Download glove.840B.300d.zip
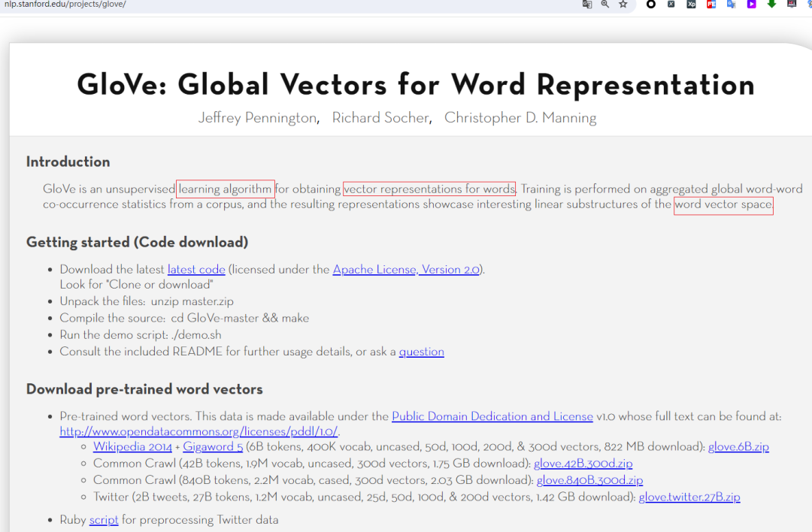The height and width of the screenshot is (532, 812). click(x=590, y=480)
